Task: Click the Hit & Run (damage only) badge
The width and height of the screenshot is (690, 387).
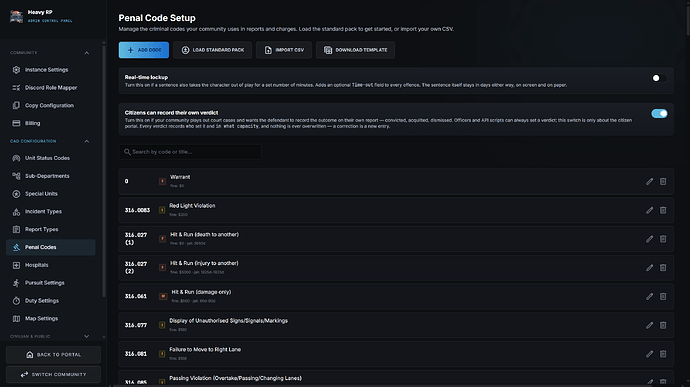Action: 163,296
